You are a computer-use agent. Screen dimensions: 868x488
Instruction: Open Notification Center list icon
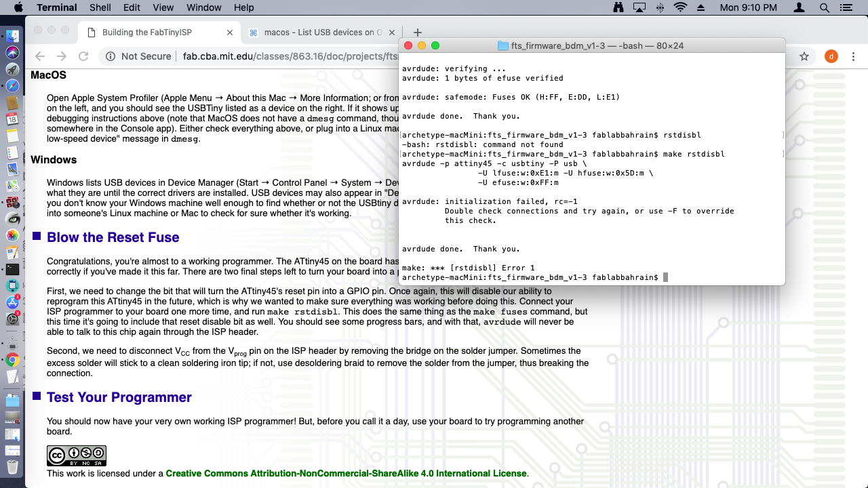[846, 7]
